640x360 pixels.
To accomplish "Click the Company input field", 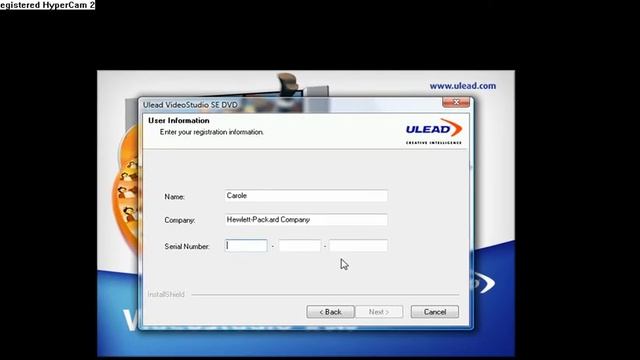I will (x=306, y=220).
